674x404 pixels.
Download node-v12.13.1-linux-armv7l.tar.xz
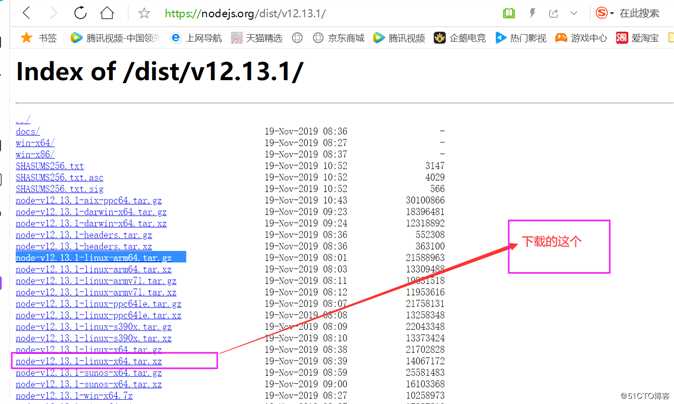coord(96,293)
